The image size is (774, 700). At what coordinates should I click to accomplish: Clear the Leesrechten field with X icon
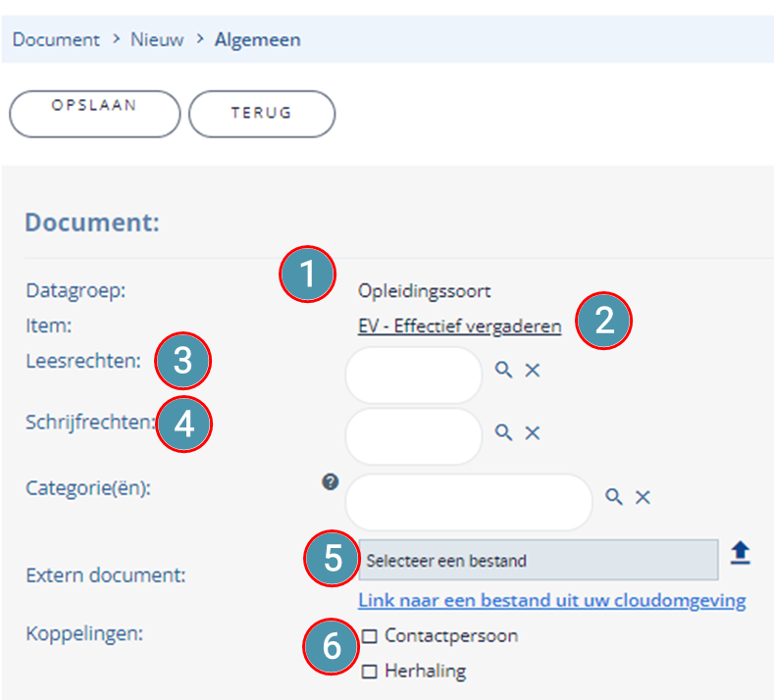(532, 370)
